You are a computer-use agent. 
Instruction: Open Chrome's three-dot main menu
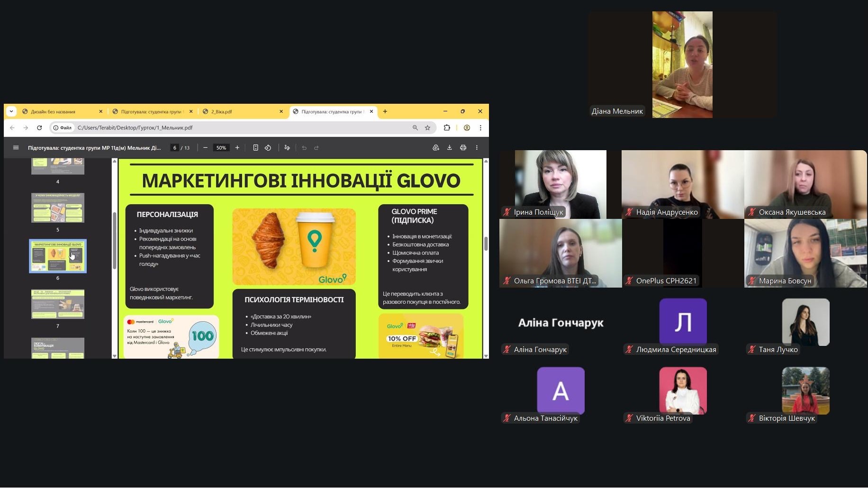(x=480, y=128)
